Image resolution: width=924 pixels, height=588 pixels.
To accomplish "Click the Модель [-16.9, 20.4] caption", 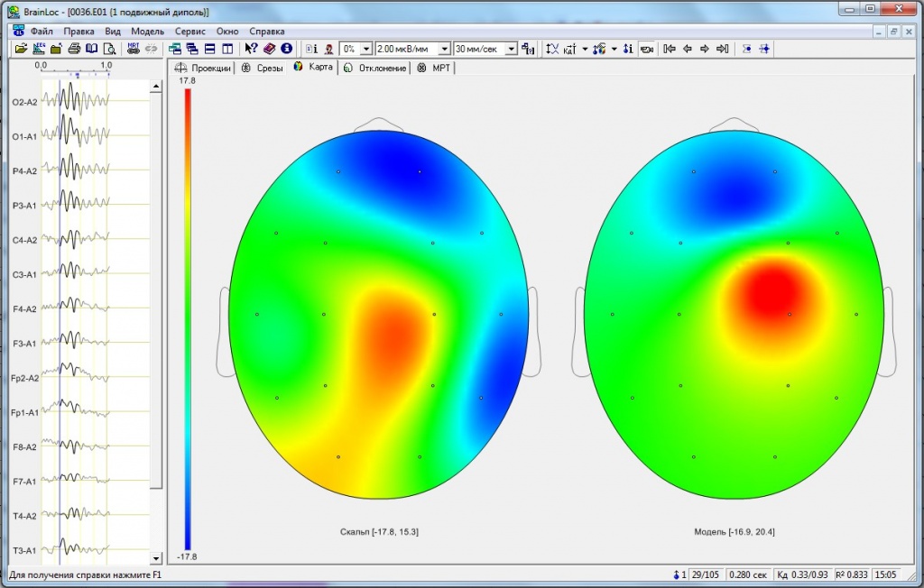I will (x=735, y=532).
